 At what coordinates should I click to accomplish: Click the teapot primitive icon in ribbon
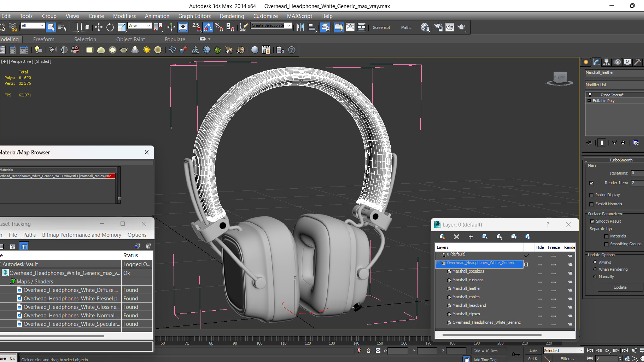124,50
